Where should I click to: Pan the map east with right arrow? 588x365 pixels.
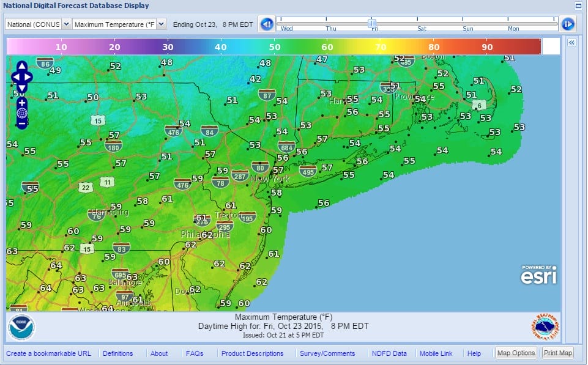point(28,77)
